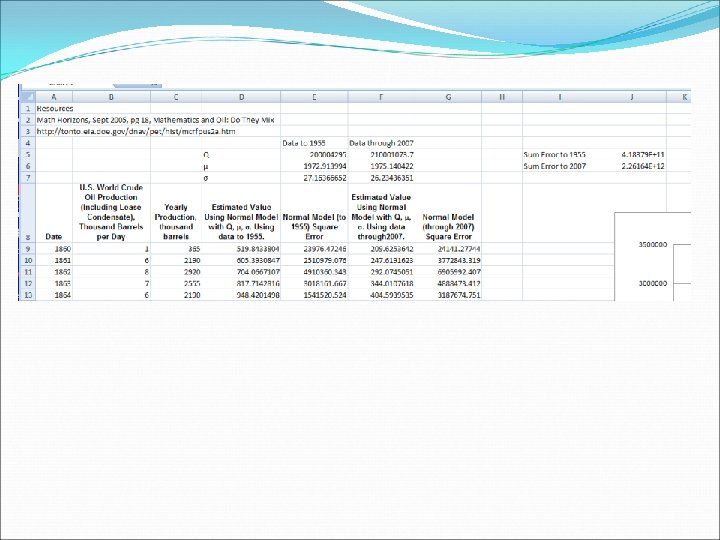This screenshot has width=720, height=540.
Task: Click the date cell 1853
Action: pyautogui.click(x=62, y=283)
